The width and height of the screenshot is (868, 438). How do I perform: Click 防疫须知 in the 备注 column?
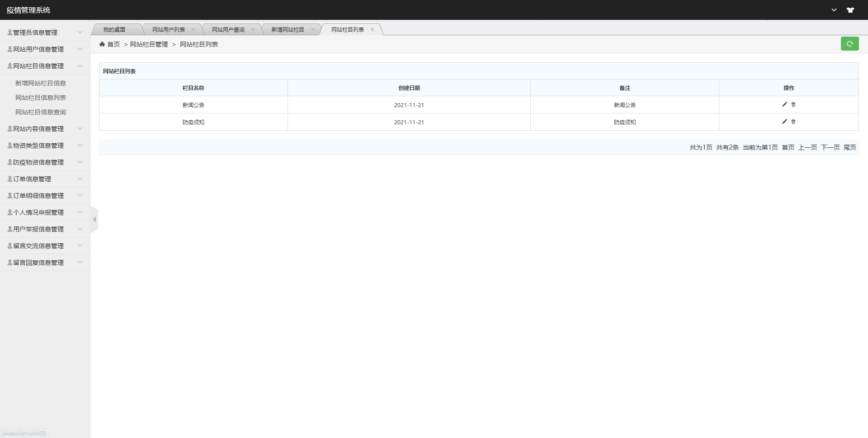pyautogui.click(x=625, y=122)
